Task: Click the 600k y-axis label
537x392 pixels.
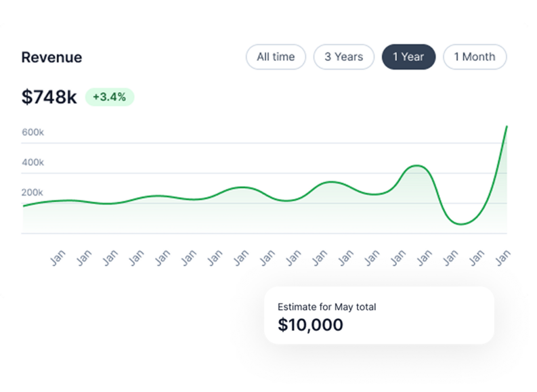Action: (33, 133)
